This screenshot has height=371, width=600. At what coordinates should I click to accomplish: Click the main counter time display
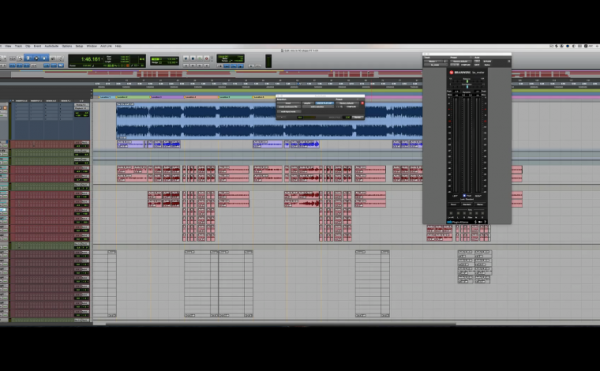pyautogui.click(x=91, y=59)
